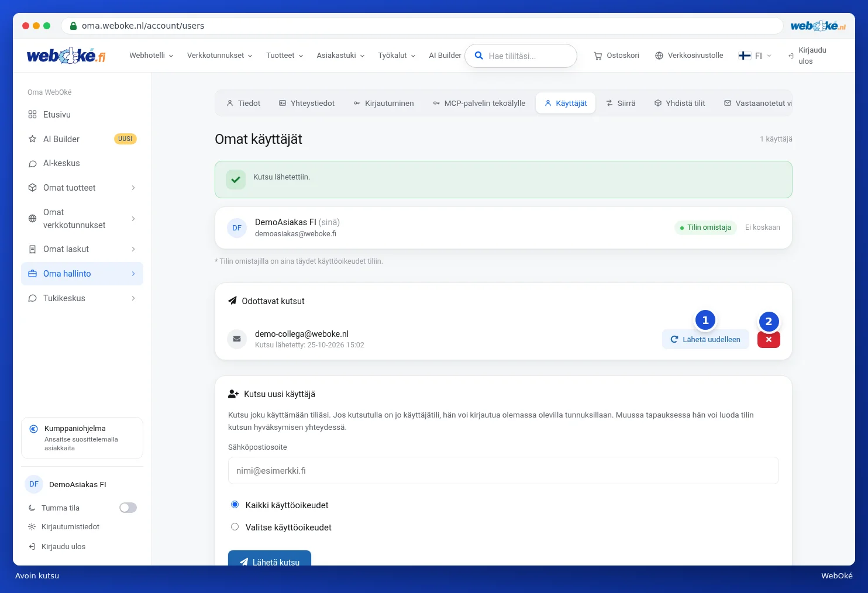Click the Kirjautumistiedot sun icon
The image size is (868, 593).
[32, 527]
